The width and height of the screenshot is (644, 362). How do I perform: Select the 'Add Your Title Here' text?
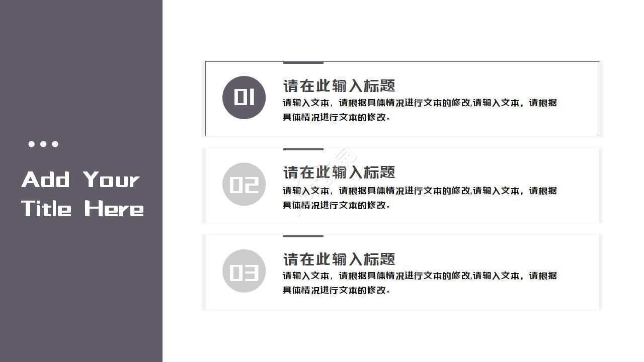83,194
